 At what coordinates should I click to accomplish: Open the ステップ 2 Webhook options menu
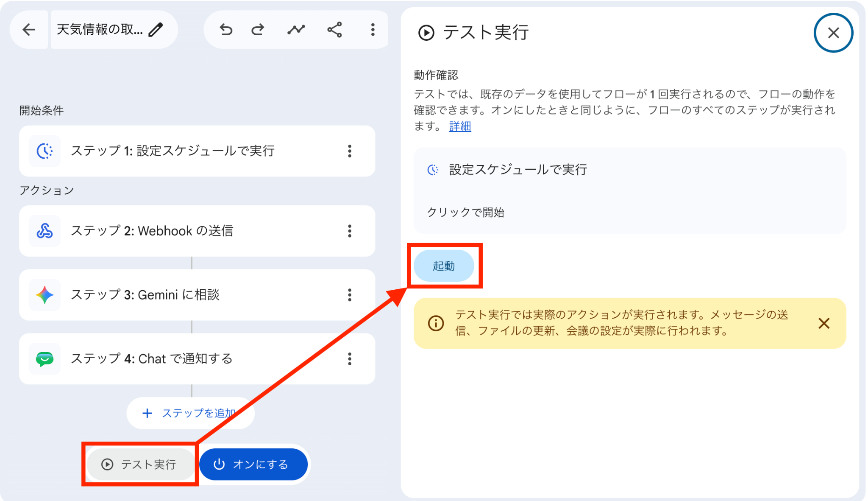click(x=350, y=231)
